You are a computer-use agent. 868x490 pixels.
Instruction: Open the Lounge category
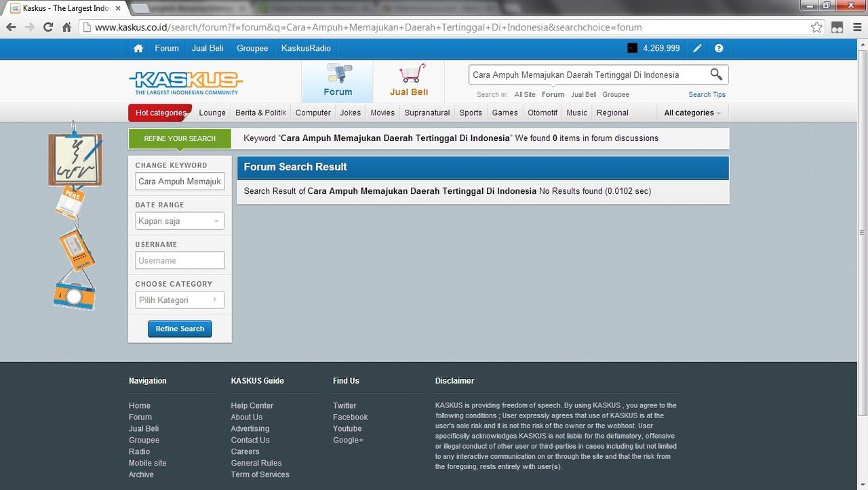pos(212,113)
